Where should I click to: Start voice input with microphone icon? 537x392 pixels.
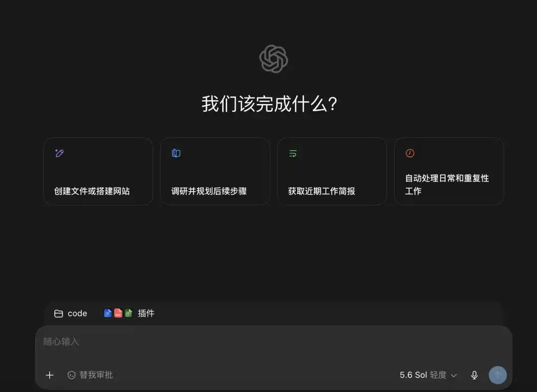point(474,375)
